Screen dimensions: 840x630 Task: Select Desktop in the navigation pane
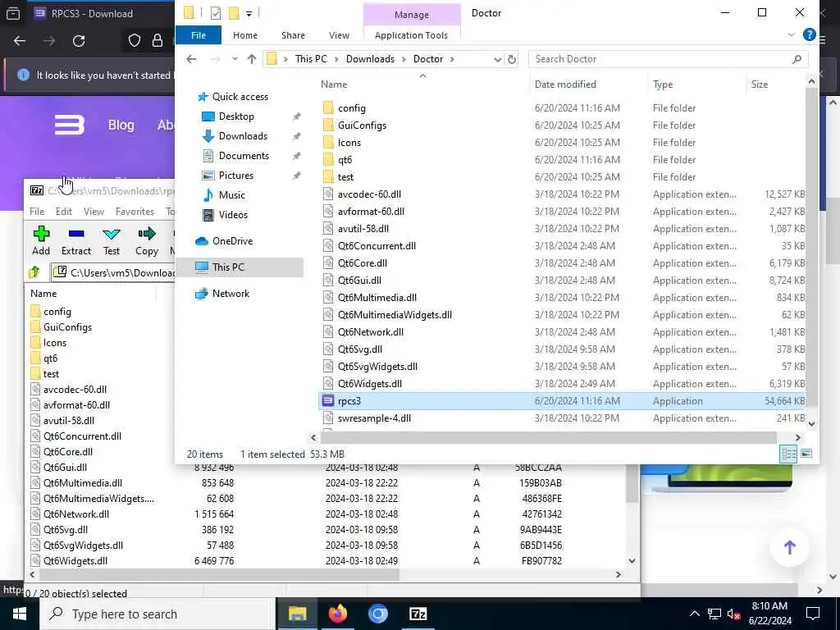pyautogui.click(x=236, y=116)
